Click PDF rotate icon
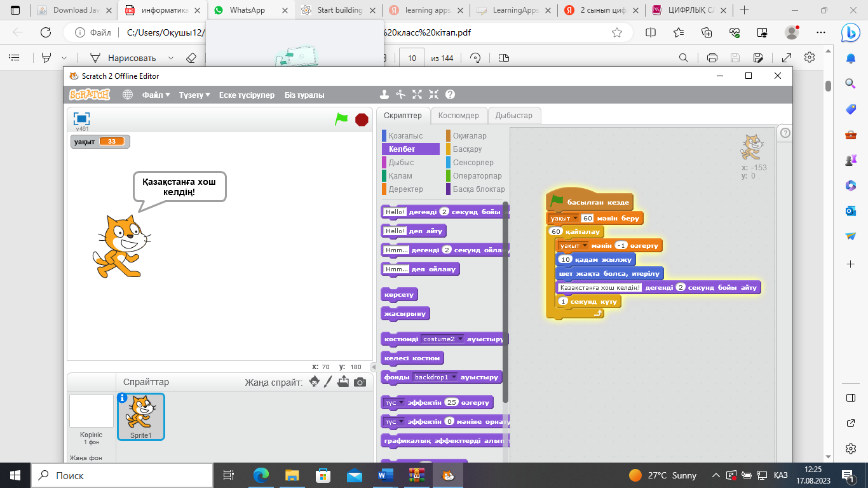This screenshot has width=868, height=488. tap(475, 58)
